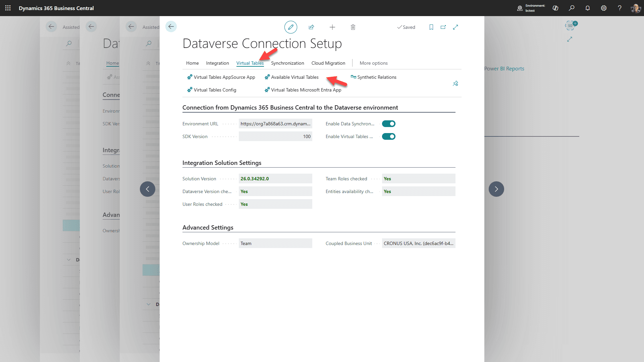The width and height of the screenshot is (644, 362).
Task: Click the pin action bar icon
Action: point(455,83)
